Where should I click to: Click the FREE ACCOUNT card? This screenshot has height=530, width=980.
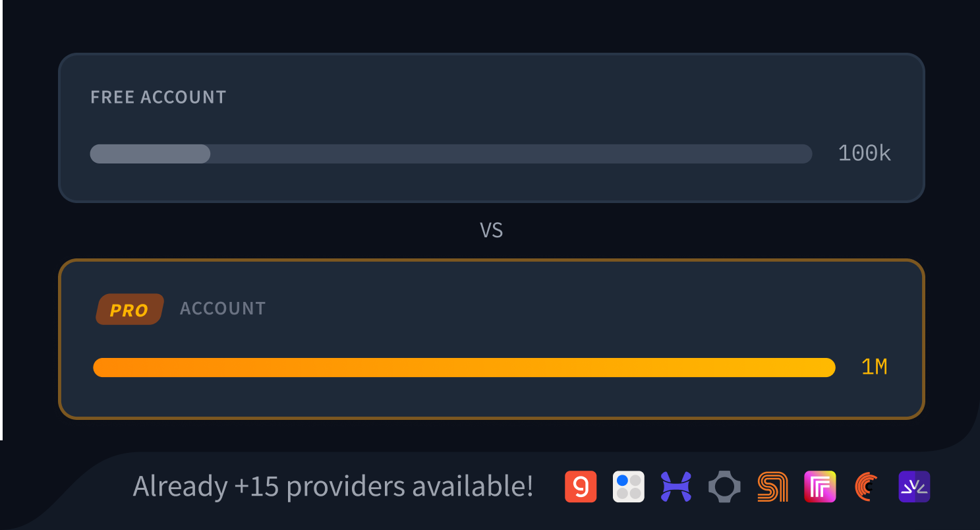tap(491, 128)
